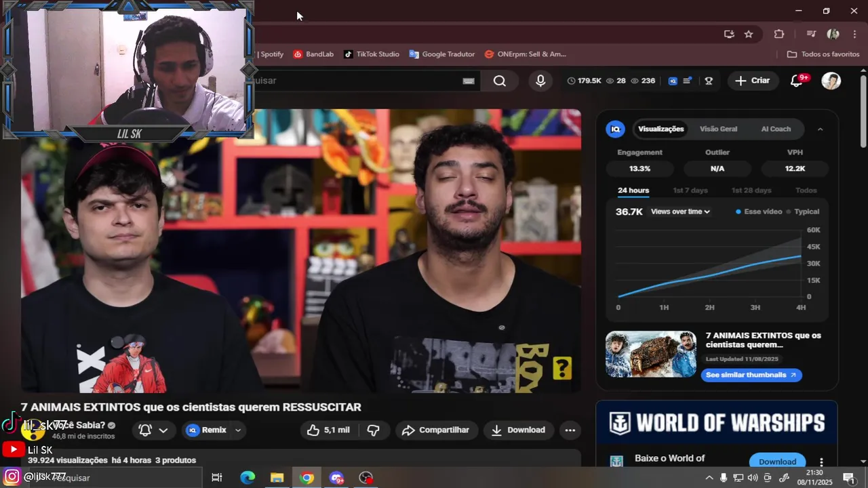Open the on-screen keyboard icon in search box
Image resolution: width=868 pixels, height=488 pixels.
coord(469,81)
